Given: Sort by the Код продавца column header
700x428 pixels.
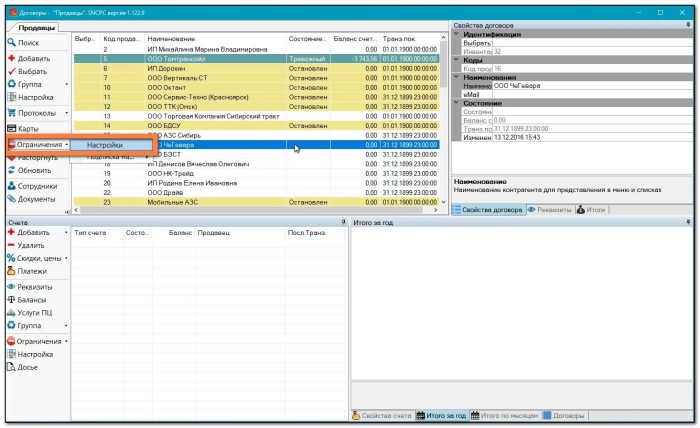Looking at the screenshot, I should [x=122, y=39].
